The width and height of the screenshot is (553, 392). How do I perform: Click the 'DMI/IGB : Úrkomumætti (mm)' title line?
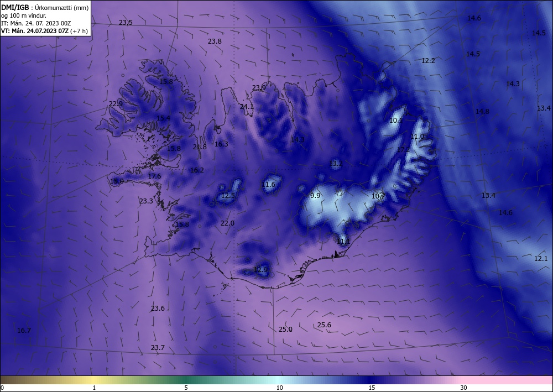45,8
